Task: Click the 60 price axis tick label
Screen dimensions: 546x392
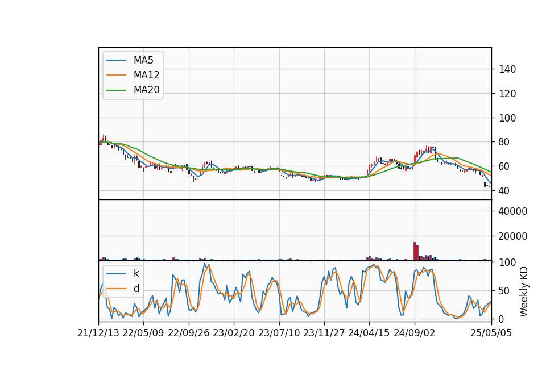Action: pyautogui.click(x=504, y=166)
